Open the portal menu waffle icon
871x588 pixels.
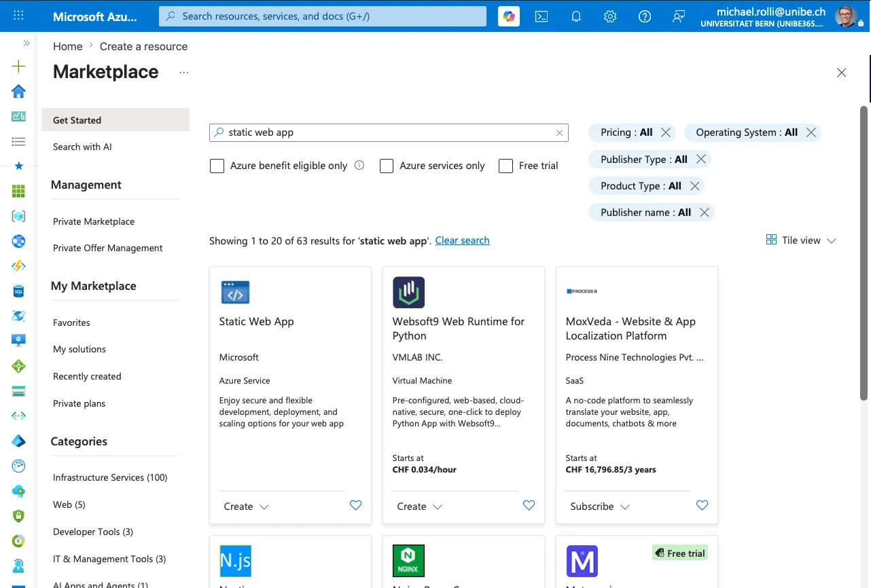pyautogui.click(x=18, y=16)
